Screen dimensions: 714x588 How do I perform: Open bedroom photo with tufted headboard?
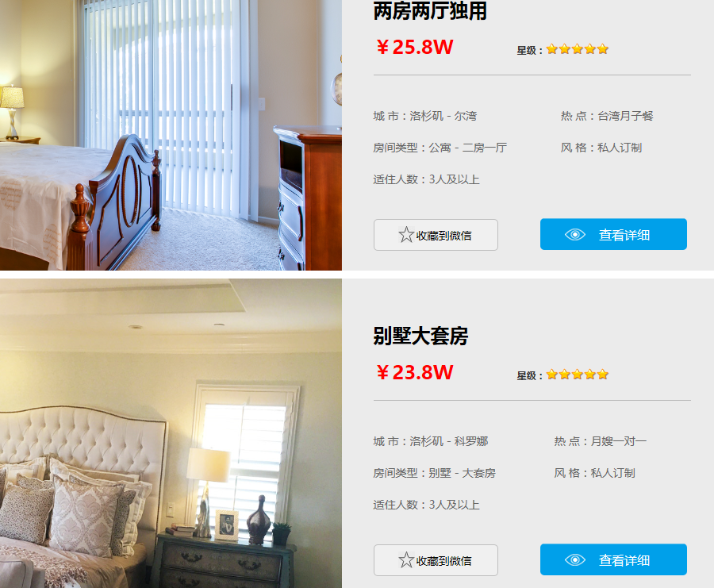click(171, 433)
